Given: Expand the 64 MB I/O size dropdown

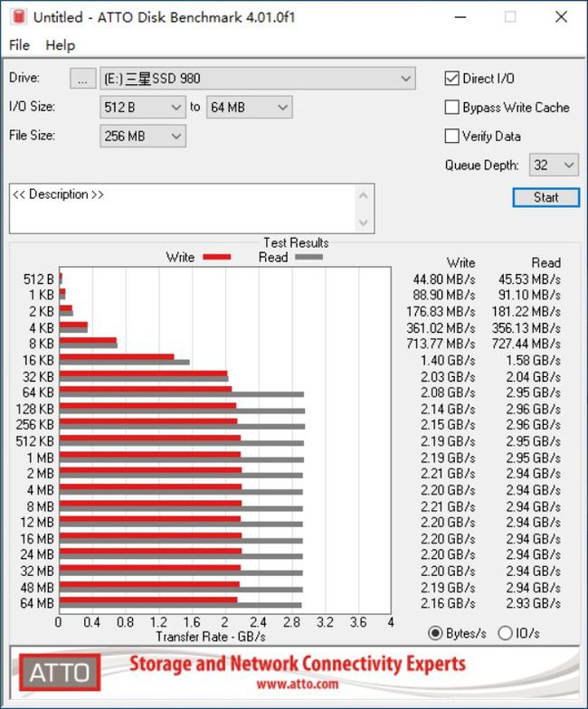Looking at the screenshot, I should pos(250,107).
